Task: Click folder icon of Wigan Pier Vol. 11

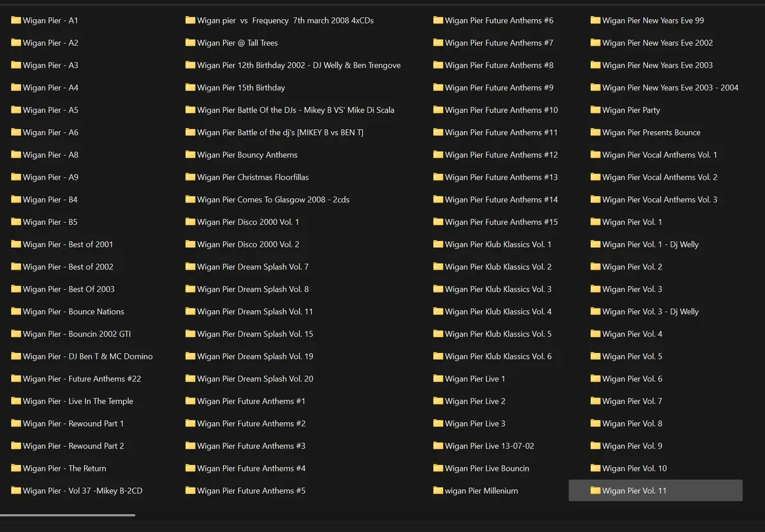Action: [595, 491]
